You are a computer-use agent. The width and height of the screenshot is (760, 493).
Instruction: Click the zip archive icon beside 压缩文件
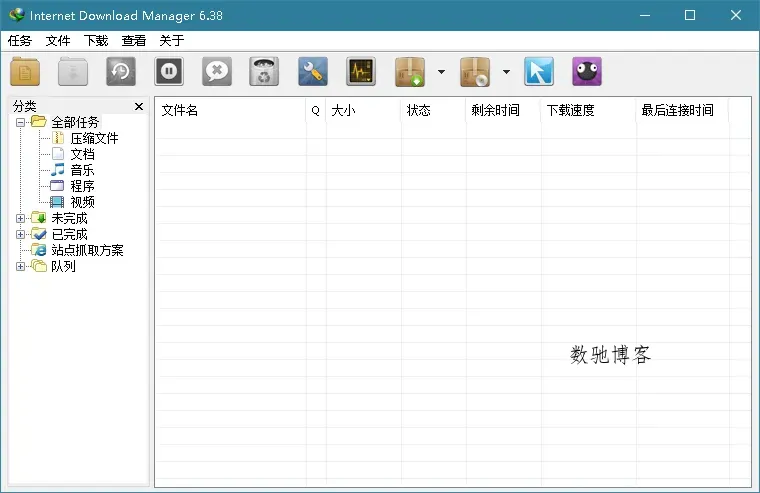point(58,138)
